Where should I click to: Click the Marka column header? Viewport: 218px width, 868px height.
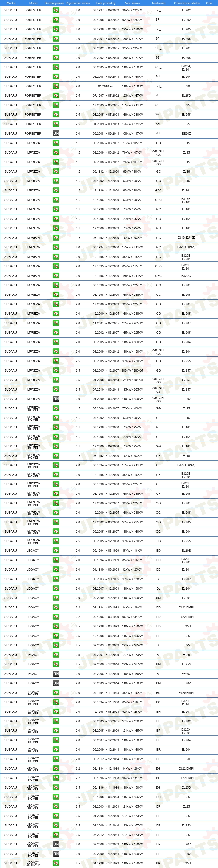pos(11,3)
